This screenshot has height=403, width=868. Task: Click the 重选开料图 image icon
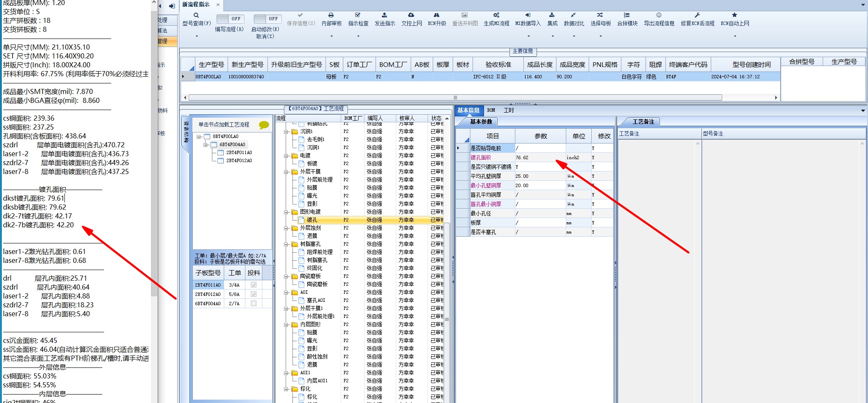(465, 15)
